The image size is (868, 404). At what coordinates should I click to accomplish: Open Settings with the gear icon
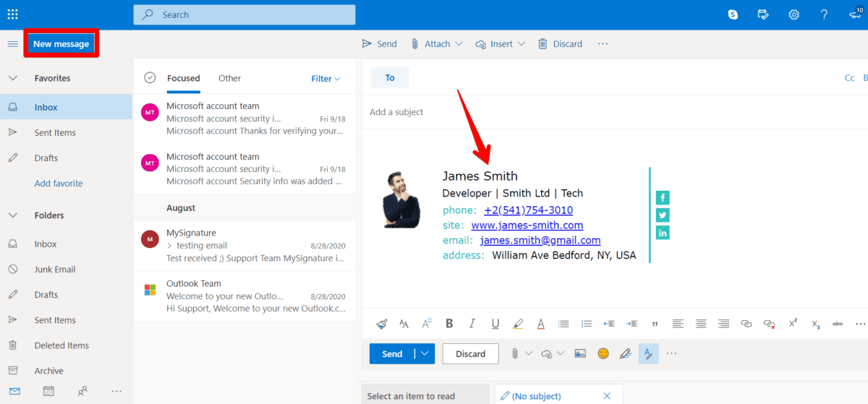coord(793,14)
